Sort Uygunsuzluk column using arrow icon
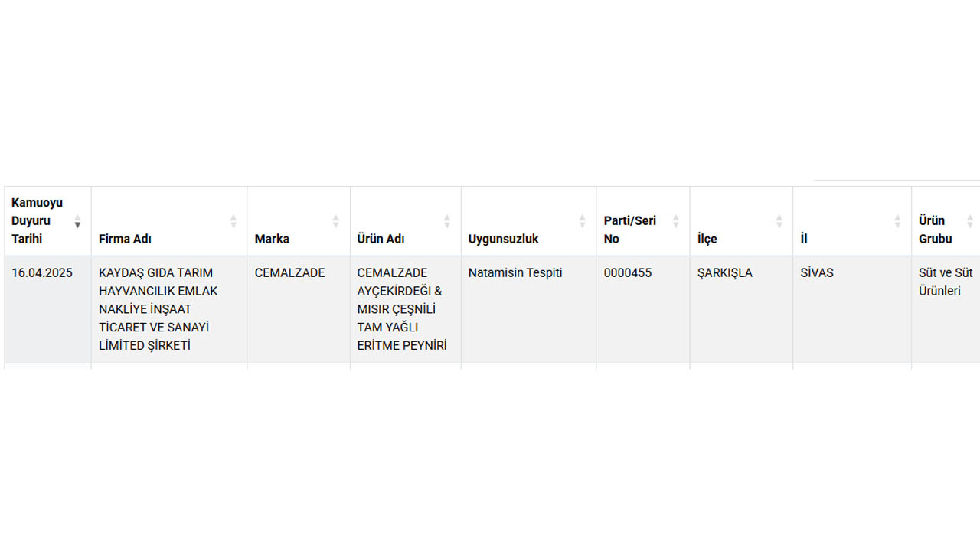980x551 pixels. click(x=582, y=221)
